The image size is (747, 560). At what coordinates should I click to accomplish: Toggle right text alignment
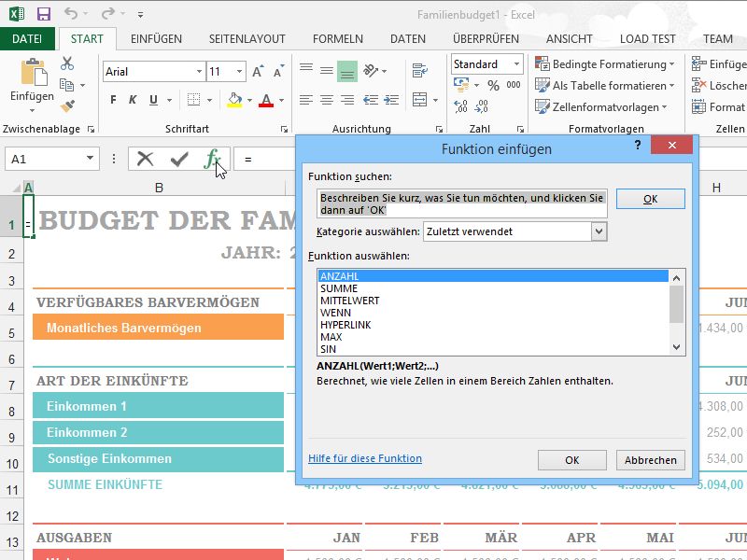[347, 100]
